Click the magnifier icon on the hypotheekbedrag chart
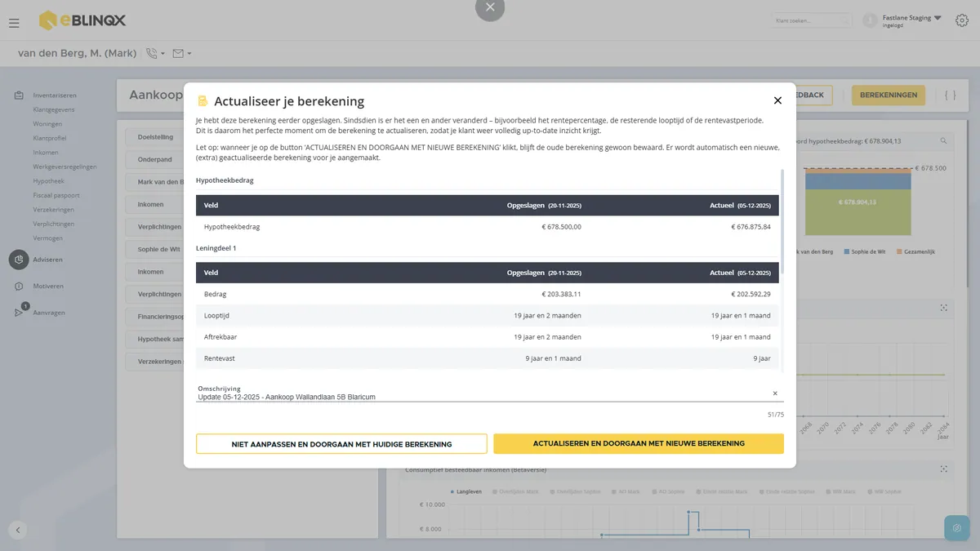This screenshot has height=551, width=980. (x=943, y=140)
